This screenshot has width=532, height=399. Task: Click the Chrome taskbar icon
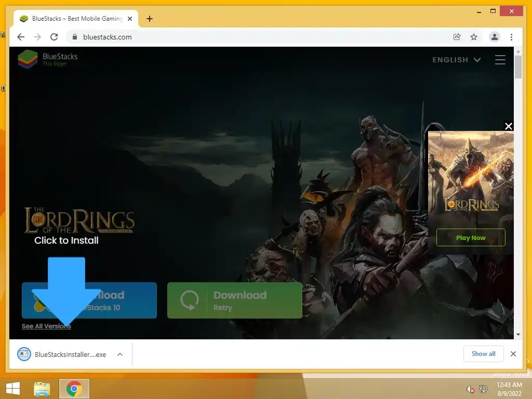(74, 389)
